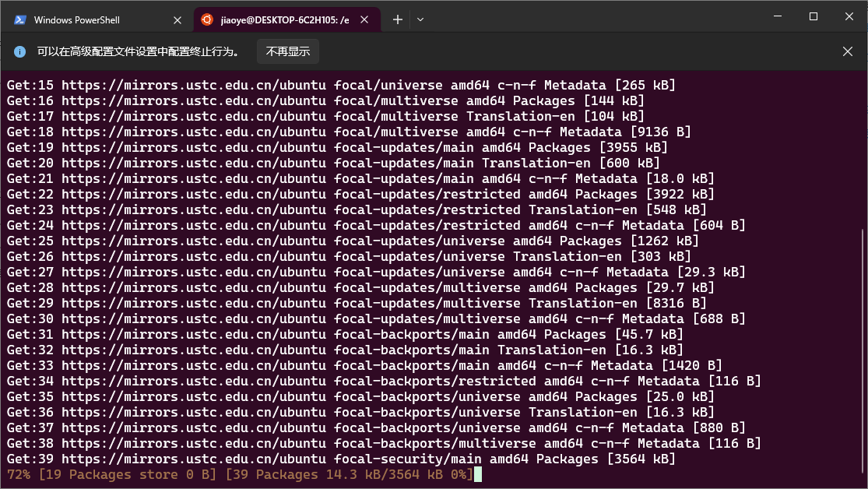
Task: Open the mirrors.ustc.edu.cn URL on the Get:39 line
Action: tap(193, 459)
